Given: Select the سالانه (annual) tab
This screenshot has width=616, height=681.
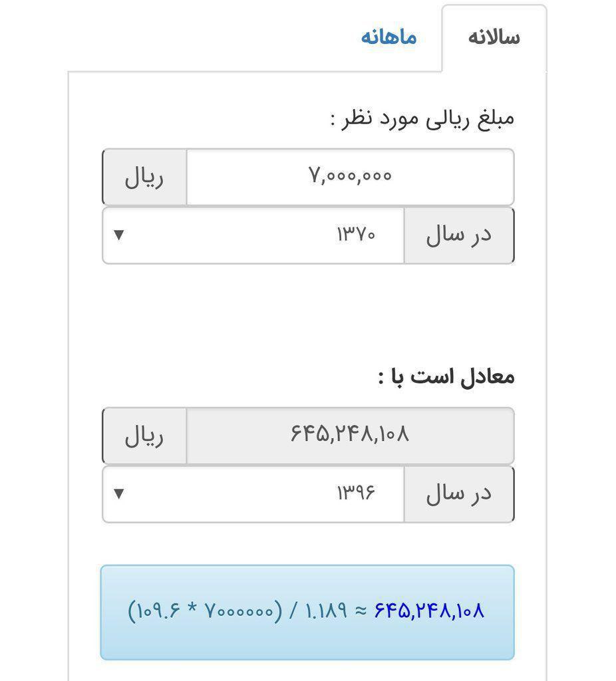Looking at the screenshot, I should point(494,38).
